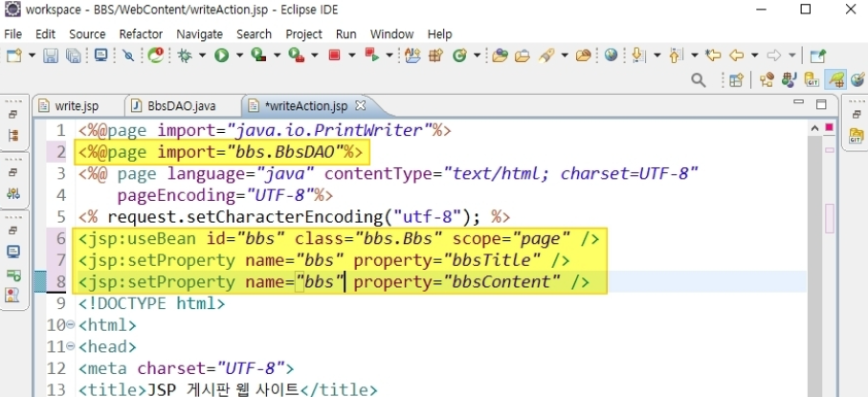Switch to the write.jsp editor tab
The width and height of the screenshot is (868, 397).
(77, 106)
